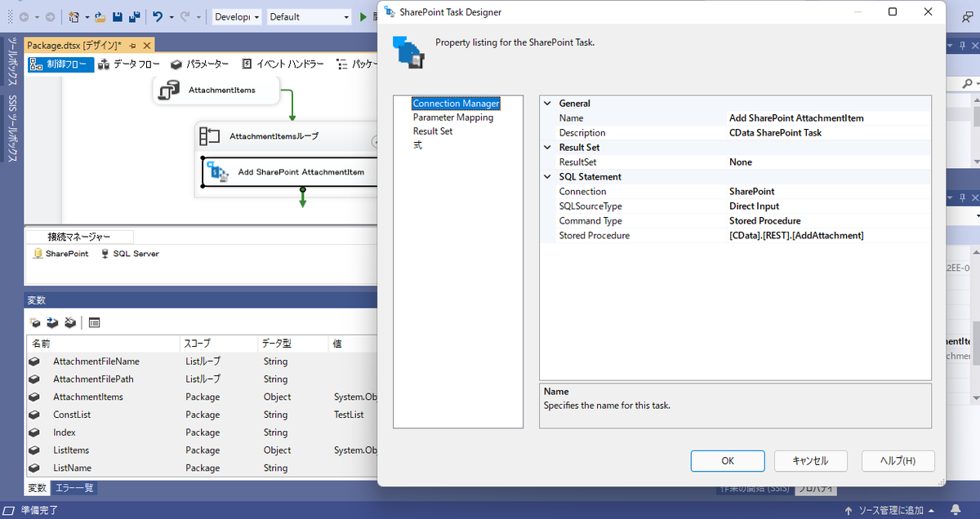
Task: Click the Delete Variable icon in 変数 panel
Action: pos(70,322)
